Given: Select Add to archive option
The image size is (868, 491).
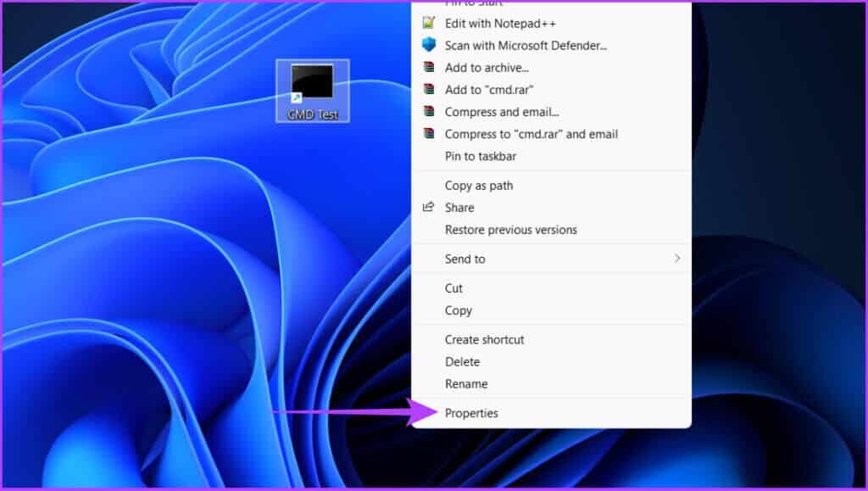Looking at the screenshot, I should 487,68.
